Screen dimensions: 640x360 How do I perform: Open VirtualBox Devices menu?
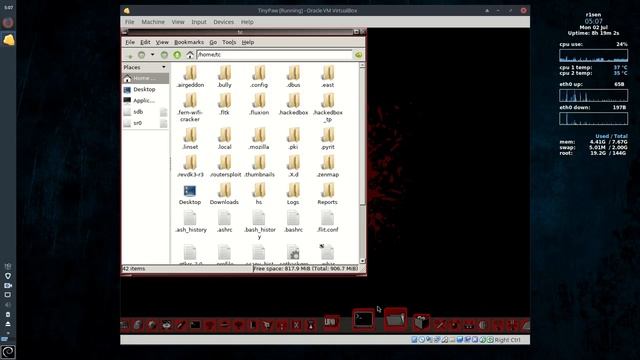pos(224,22)
